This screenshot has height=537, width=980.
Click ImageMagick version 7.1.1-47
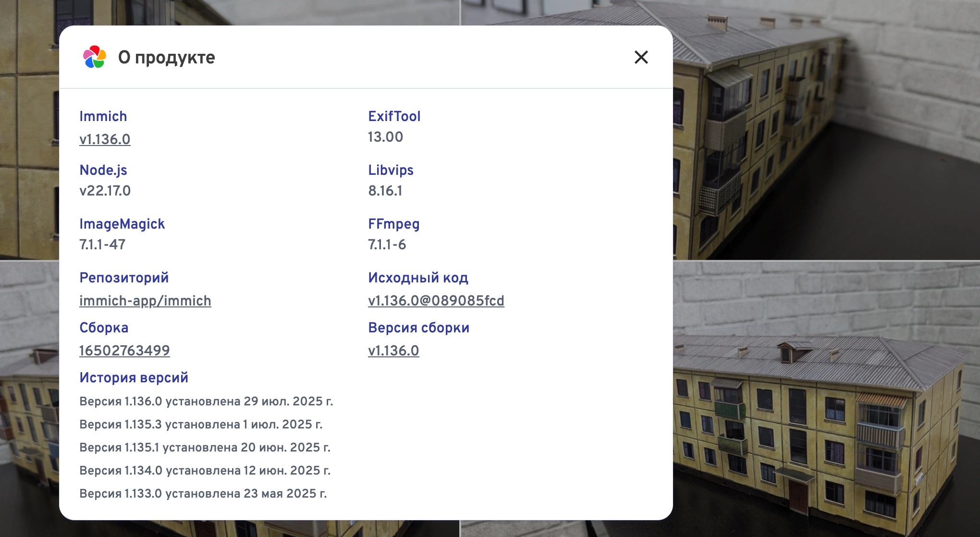pyautogui.click(x=102, y=244)
